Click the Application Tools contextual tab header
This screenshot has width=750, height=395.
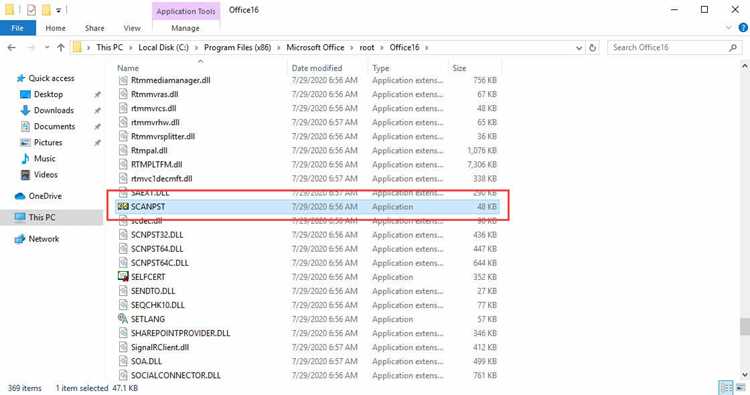point(186,11)
